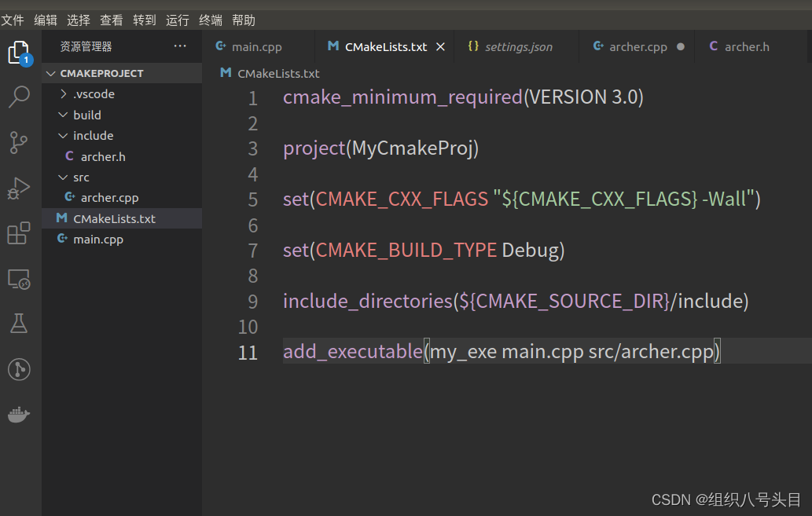Open the 查看 menu
The image size is (812, 516).
pos(112,20)
